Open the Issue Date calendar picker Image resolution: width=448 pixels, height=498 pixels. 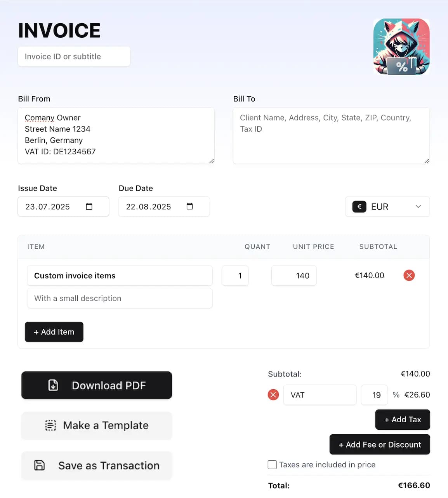89,206
